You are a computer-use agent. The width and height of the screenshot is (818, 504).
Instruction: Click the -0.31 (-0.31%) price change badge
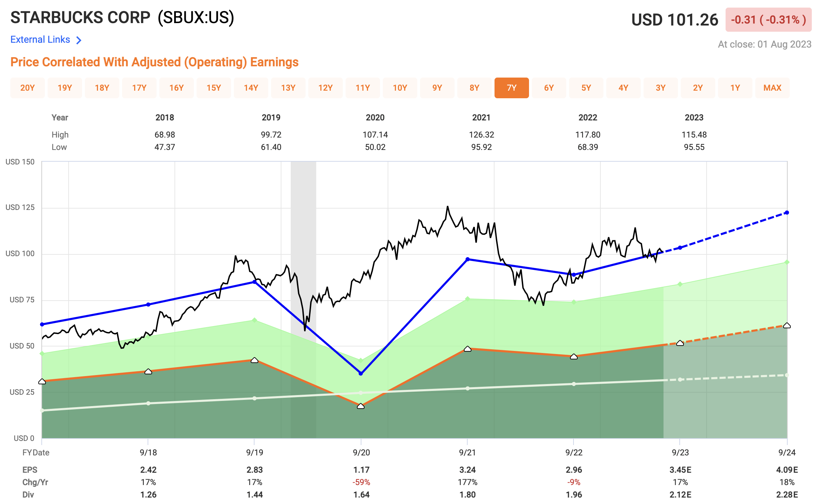768,20
